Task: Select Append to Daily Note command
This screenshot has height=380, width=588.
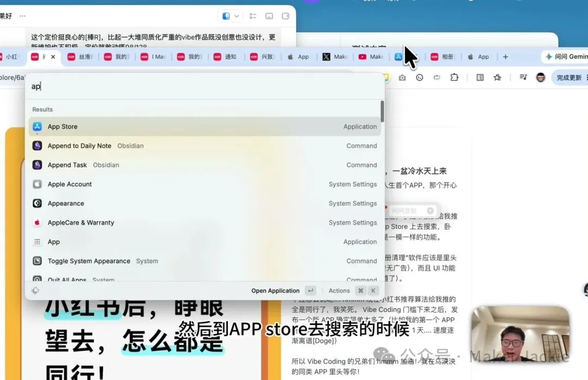Action: (x=205, y=145)
